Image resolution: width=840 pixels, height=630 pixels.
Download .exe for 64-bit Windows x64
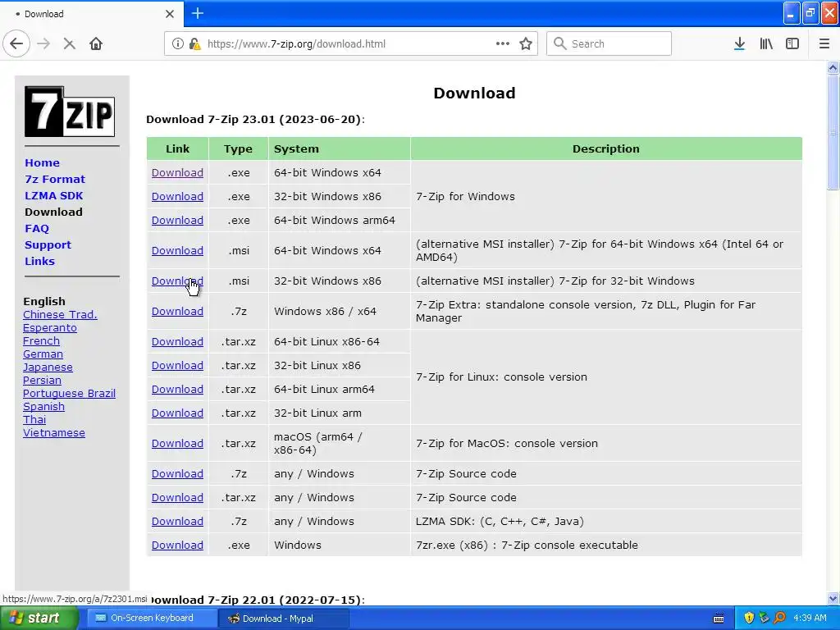tap(177, 173)
